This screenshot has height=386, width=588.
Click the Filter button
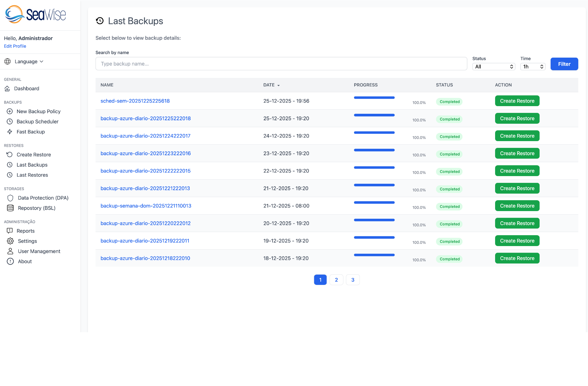point(564,64)
